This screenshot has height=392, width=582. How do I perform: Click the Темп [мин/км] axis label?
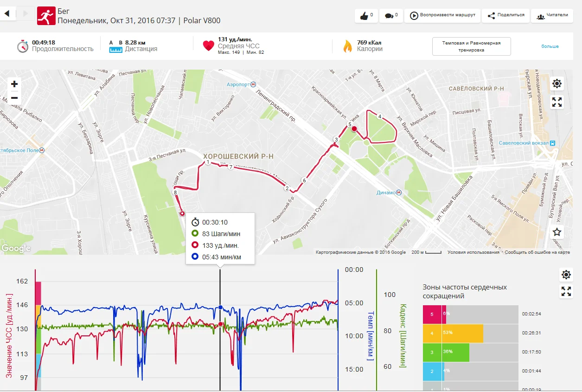coord(370,336)
